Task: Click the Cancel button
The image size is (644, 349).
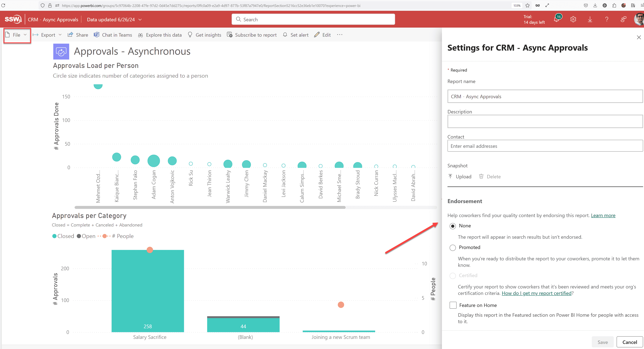Action: click(629, 342)
